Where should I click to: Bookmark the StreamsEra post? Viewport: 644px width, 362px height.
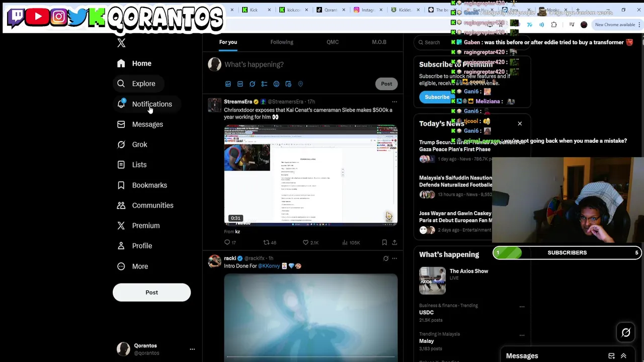coord(384,243)
